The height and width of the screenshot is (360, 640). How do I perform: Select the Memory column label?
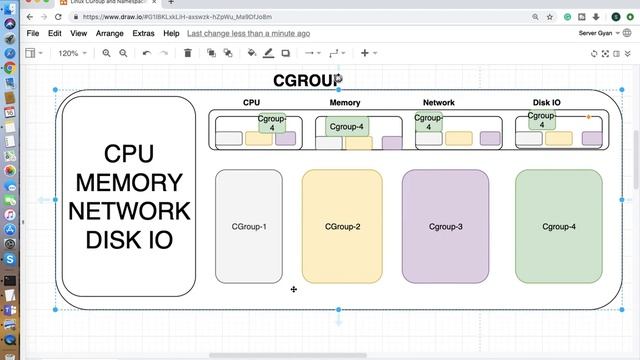click(345, 102)
